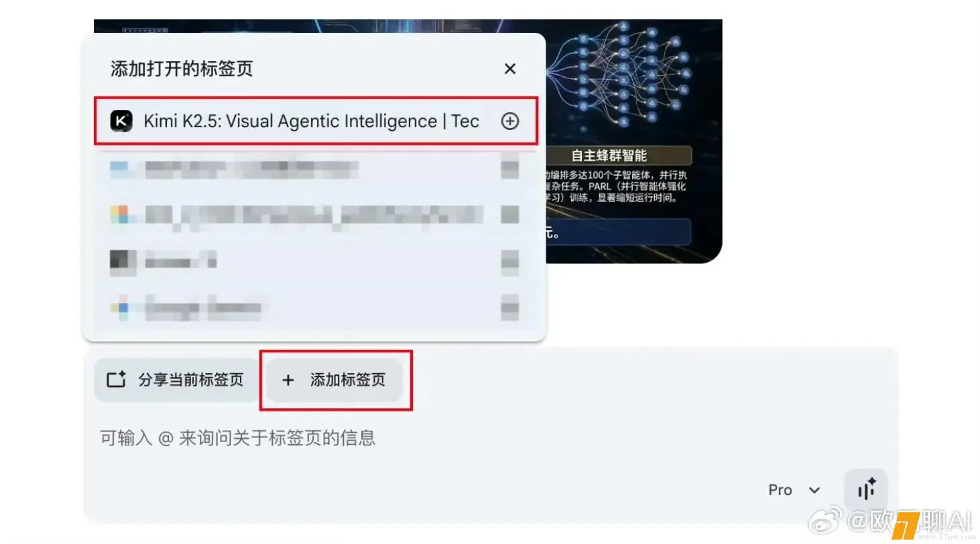This screenshot has height=544, width=980.
Task: Click the plus icon in 添加标签页
Action: tap(288, 381)
